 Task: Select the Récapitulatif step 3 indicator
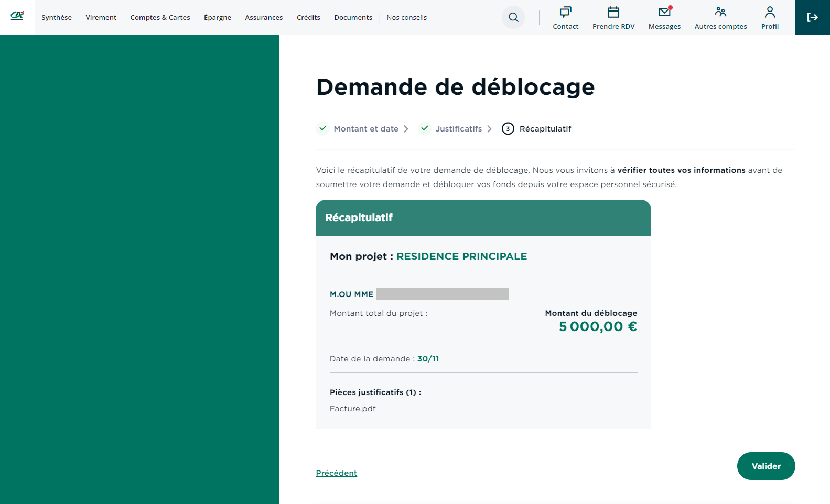click(508, 129)
